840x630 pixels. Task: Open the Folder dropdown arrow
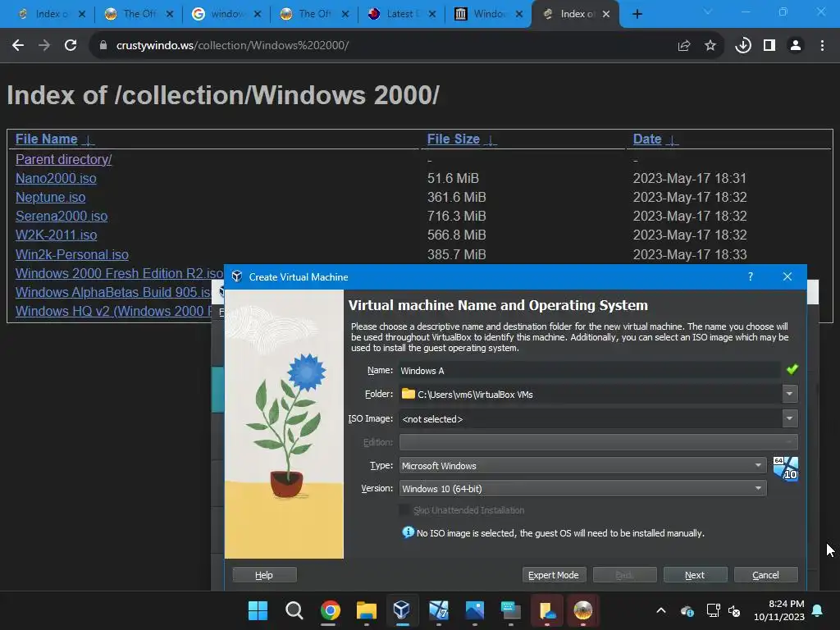pos(789,394)
